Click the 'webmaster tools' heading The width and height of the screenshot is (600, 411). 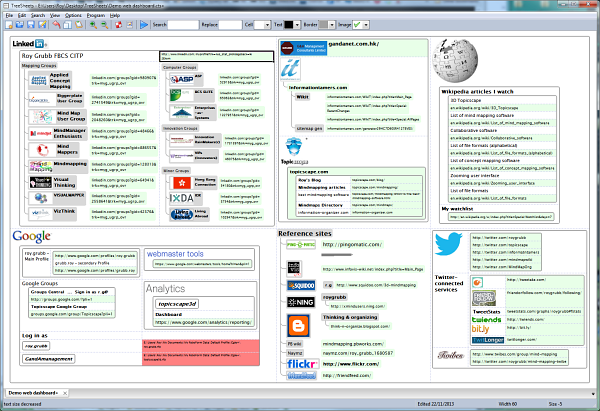pyautogui.click(x=175, y=254)
